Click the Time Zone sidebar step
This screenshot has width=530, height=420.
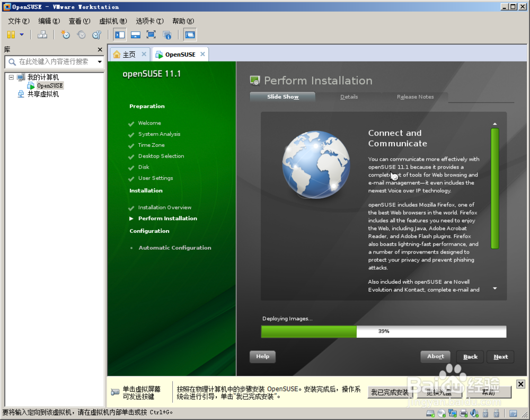[151, 145]
